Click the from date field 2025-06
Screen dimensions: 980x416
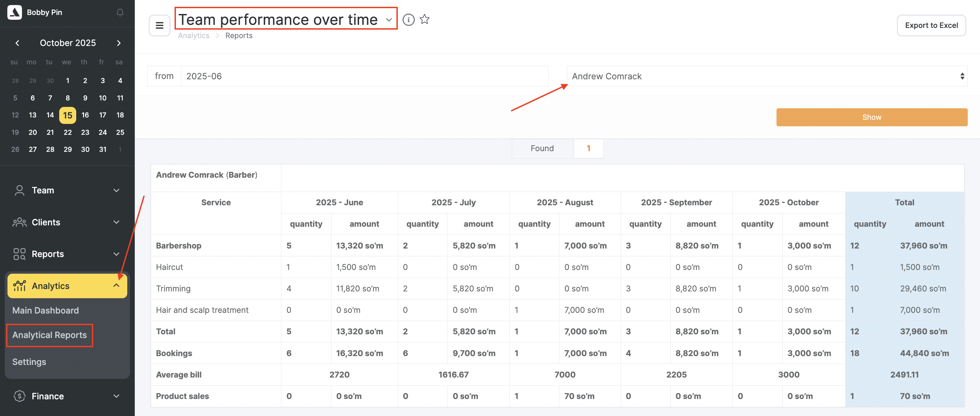(x=364, y=76)
